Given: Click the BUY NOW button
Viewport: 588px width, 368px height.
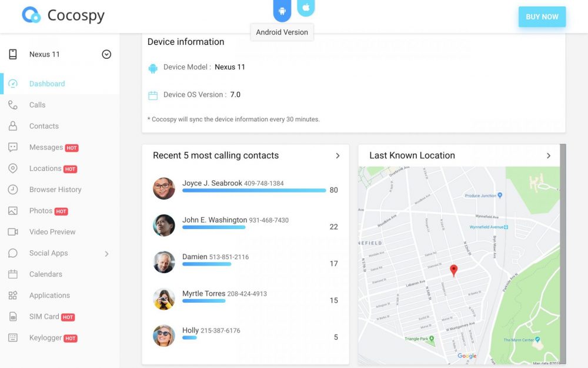Looking at the screenshot, I should point(542,17).
